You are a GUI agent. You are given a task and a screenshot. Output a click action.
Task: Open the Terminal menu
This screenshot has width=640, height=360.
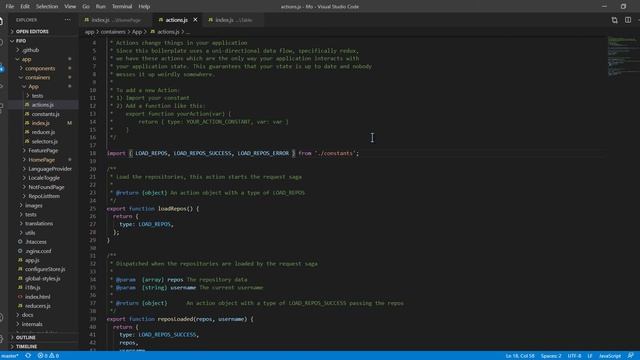click(122, 7)
